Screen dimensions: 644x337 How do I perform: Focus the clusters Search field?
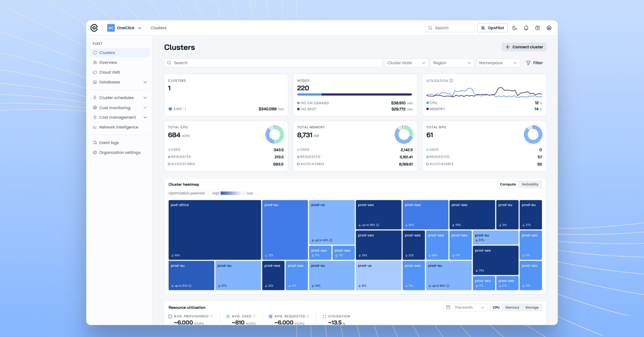273,63
